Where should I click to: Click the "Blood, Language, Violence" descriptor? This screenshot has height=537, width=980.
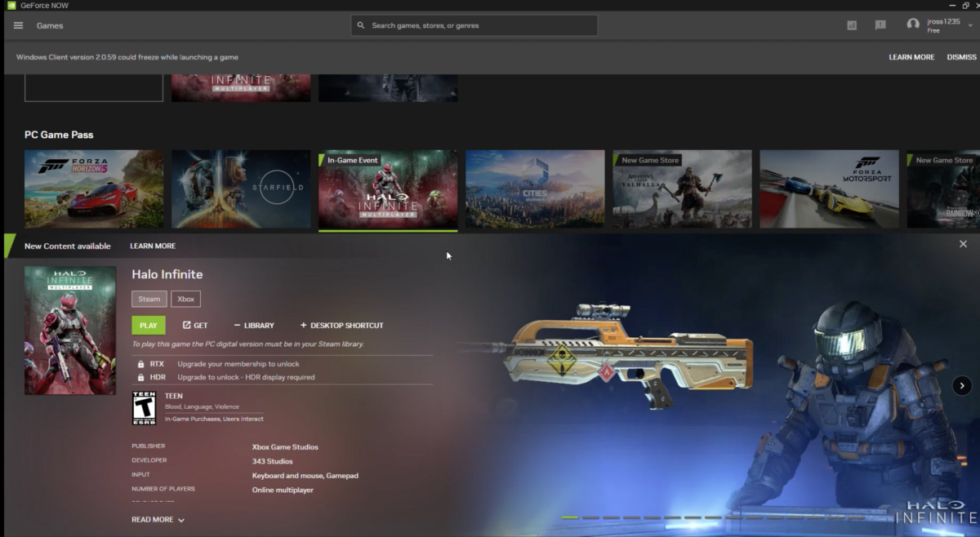coord(202,406)
